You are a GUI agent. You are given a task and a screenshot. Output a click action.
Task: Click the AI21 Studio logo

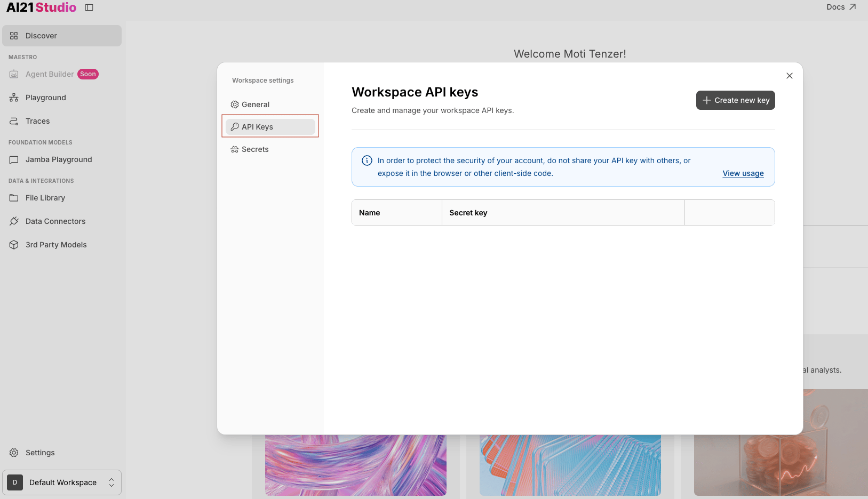(41, 7)
